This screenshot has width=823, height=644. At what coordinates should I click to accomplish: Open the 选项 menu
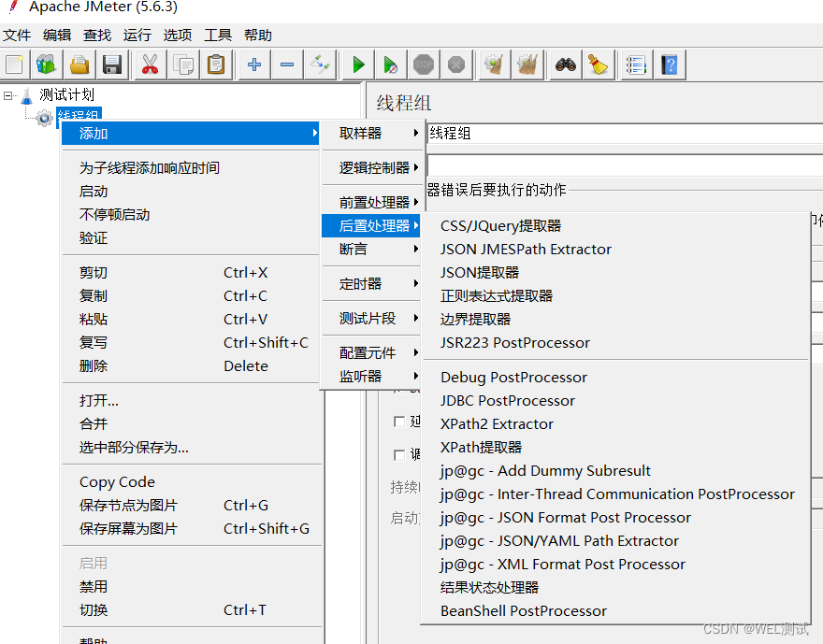(178, 36)
